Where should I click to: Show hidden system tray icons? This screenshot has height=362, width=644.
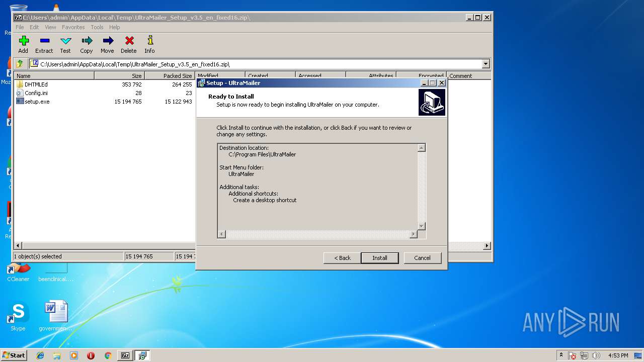coord(561,355)
